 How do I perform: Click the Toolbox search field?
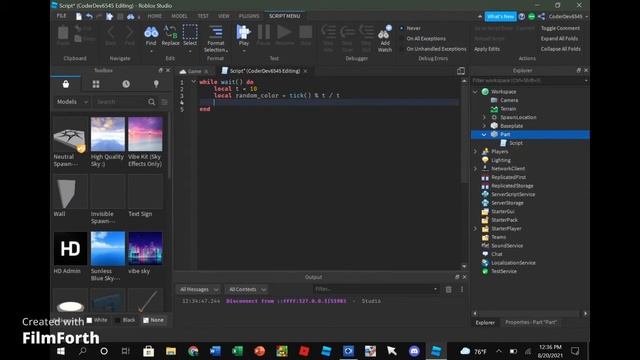120,102
